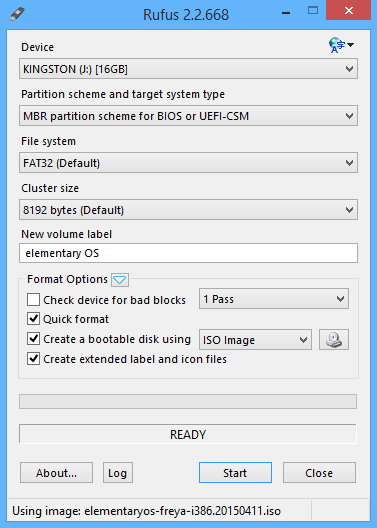Open the File system FAT32 dropdown
This screenshot has width=377, height=528.
pyautogui.click(x=188, y=163)
